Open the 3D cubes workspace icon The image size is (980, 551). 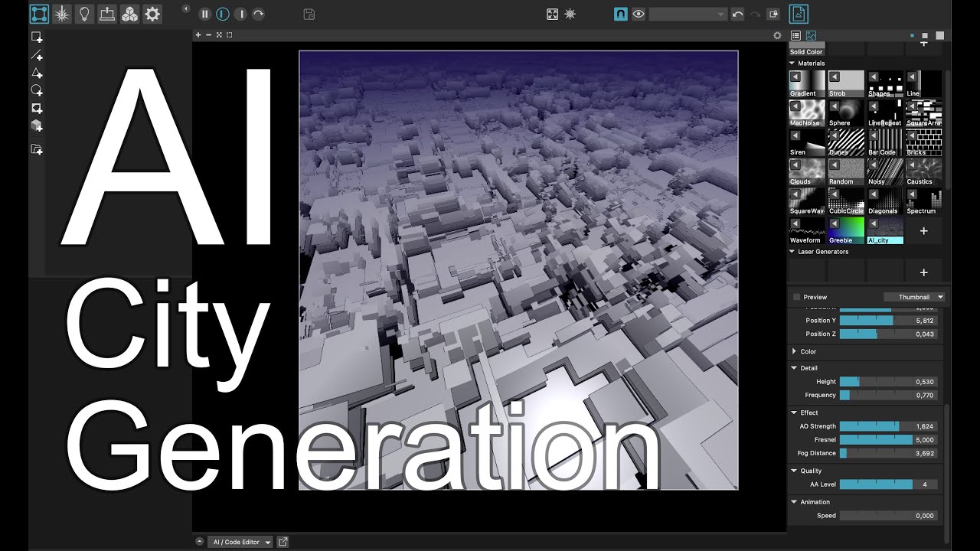130,14
